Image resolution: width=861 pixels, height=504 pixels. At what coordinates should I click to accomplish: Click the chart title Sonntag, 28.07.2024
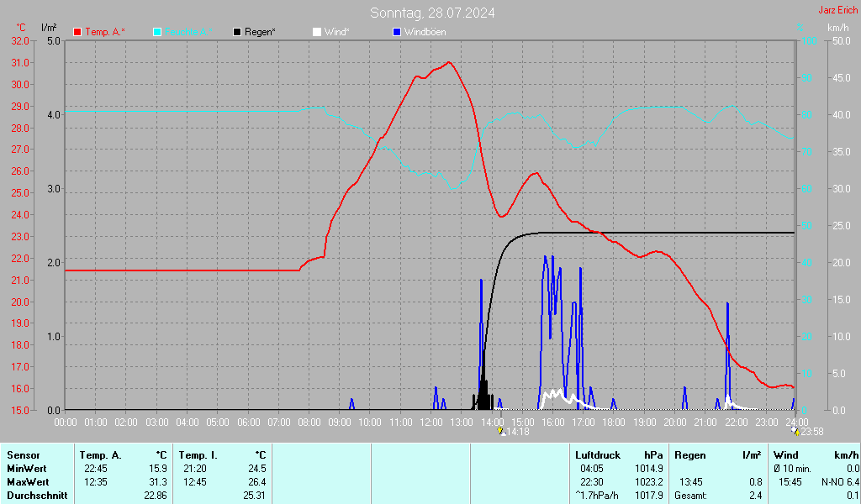432,13
